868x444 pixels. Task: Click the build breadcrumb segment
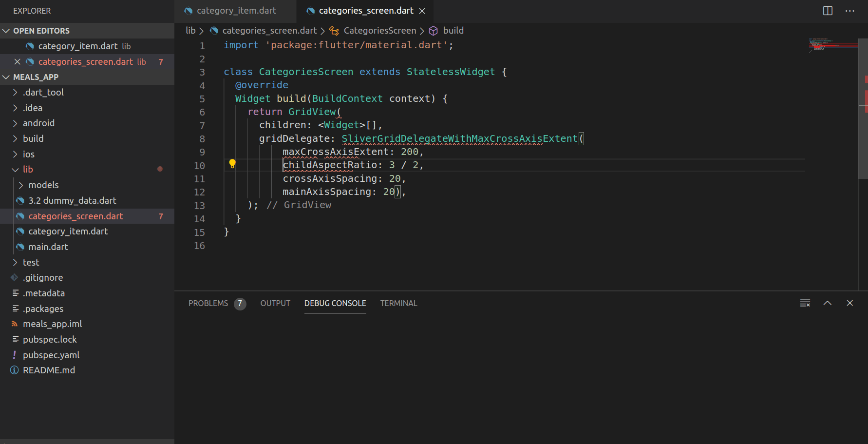click(453, 31)
